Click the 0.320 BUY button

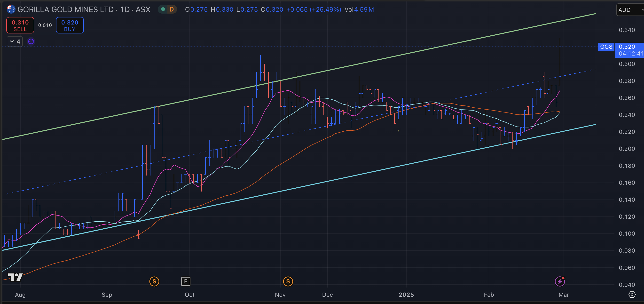point(70,25)
